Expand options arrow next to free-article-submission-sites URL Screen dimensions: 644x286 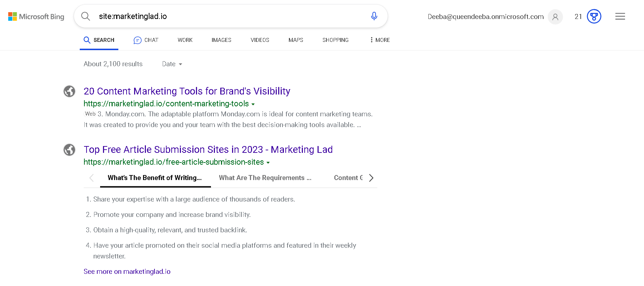(268, 163)
